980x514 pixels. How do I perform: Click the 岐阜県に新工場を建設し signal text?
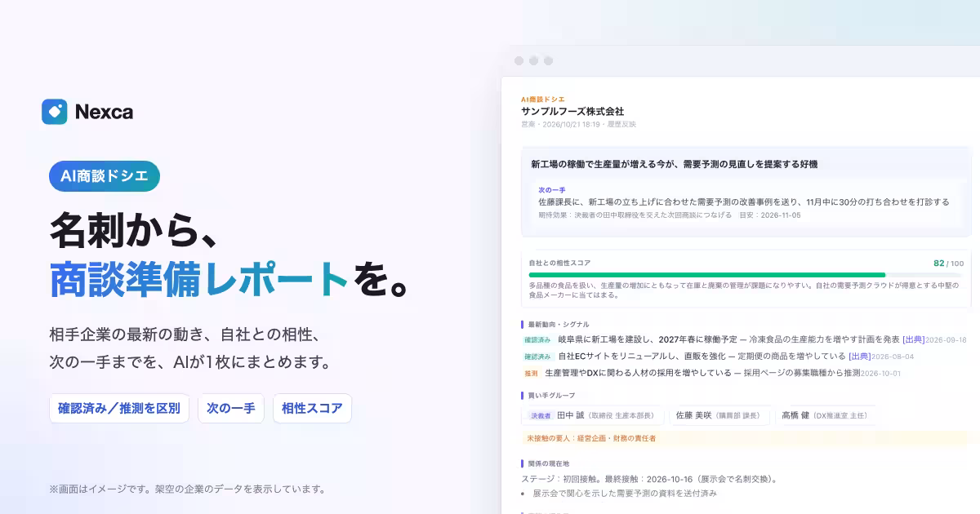point(728,339)
